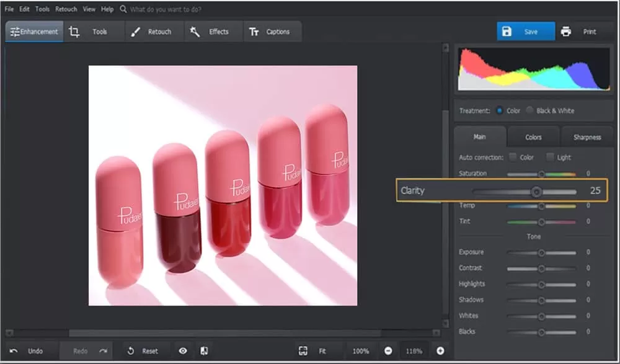Click the 118% zoom value
620x364 pixels.
coord(414,351)
